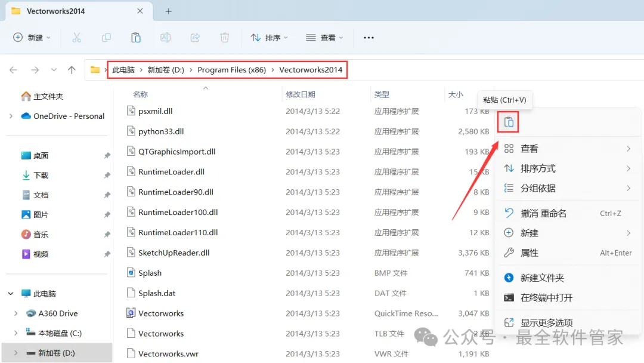This screenshot has width=644, height=363.
Task: Open New (新建) submenu in context menu
Action: [x=567, y=233]
